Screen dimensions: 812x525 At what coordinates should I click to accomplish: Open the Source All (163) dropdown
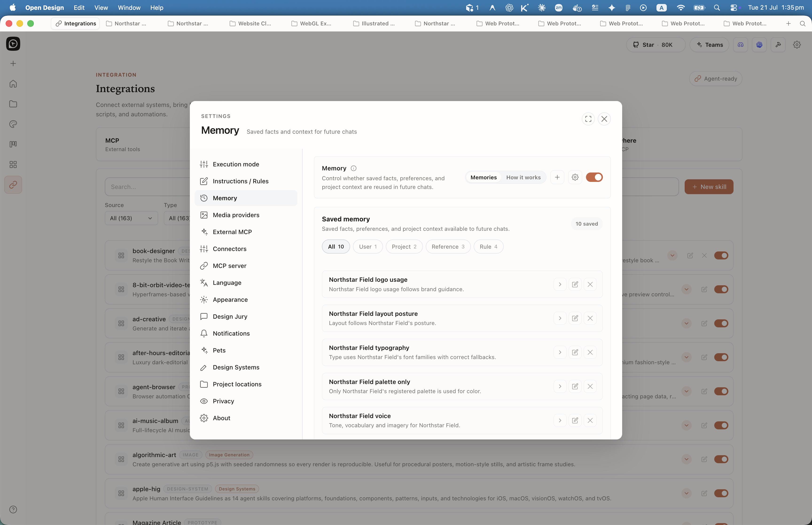click(x=131, y=218)
